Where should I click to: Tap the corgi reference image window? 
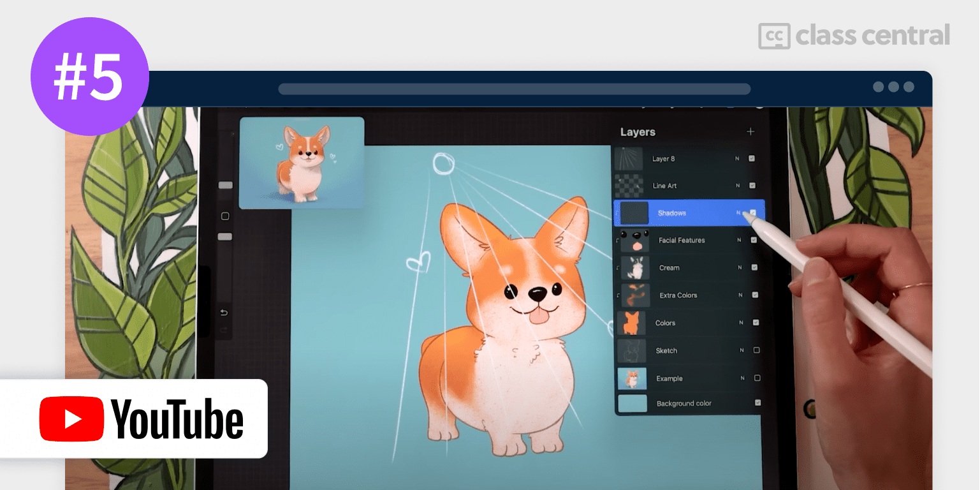tap(302, 163)
